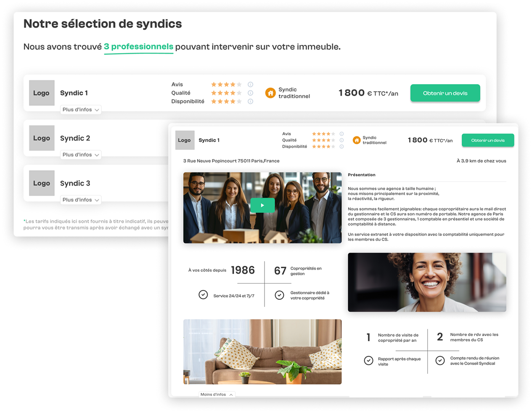Image resolution: width=532 pixels, height=413 pixels.
Task: Open "Plus d'infos" under Syndic 1
Action: 81,109
